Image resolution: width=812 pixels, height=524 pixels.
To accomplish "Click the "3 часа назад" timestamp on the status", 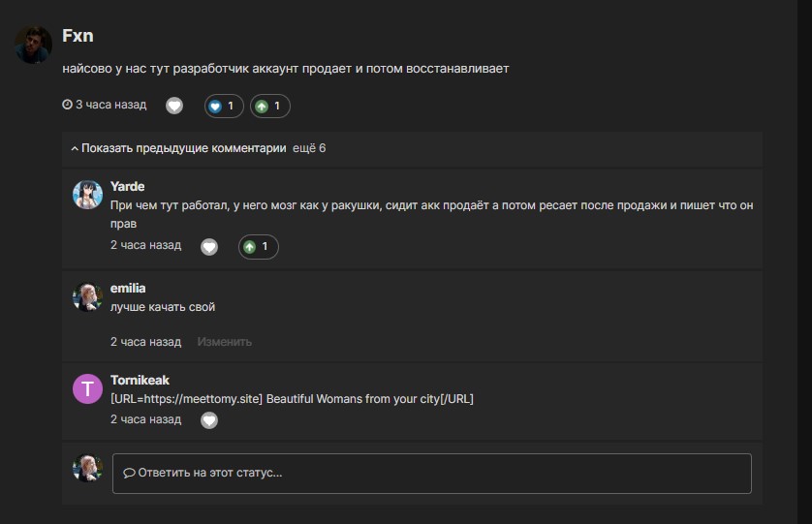I will [105, 105].
